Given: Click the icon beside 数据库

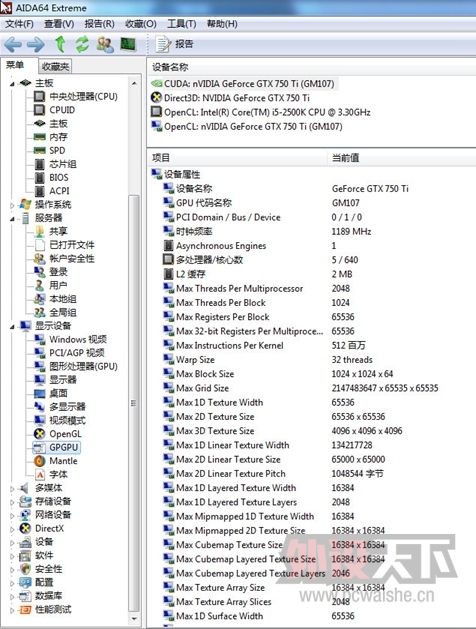Looking at the screenshot, I should 25,596.
